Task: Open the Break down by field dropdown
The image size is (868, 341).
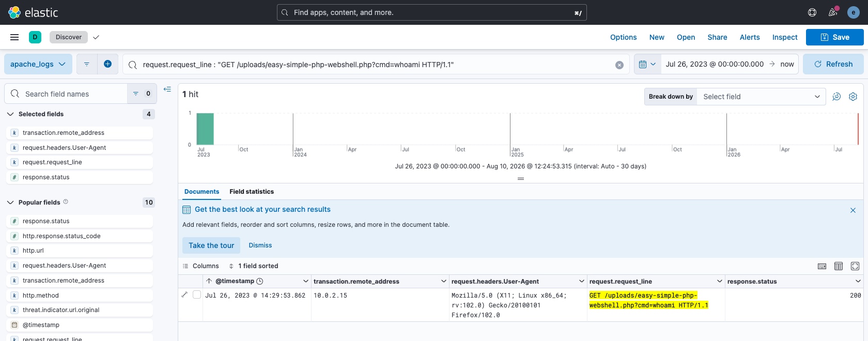Action: [x=761, y=97]
